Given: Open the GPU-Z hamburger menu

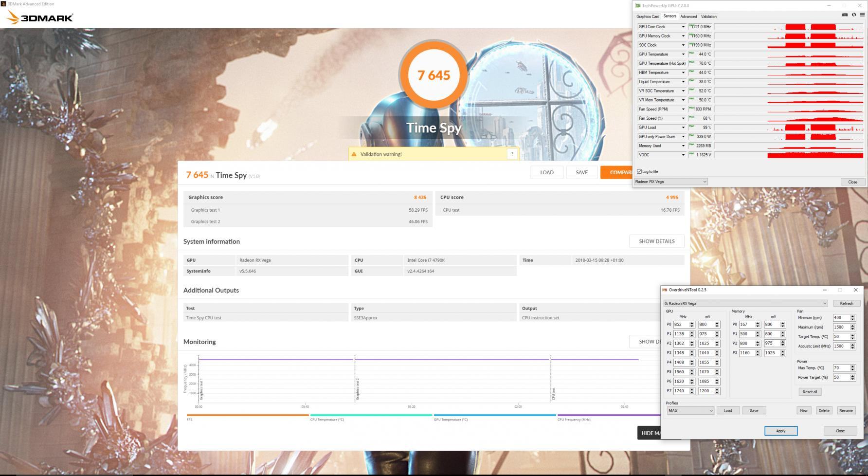Looking at the screenshot, I should click(x=862, y=15).
